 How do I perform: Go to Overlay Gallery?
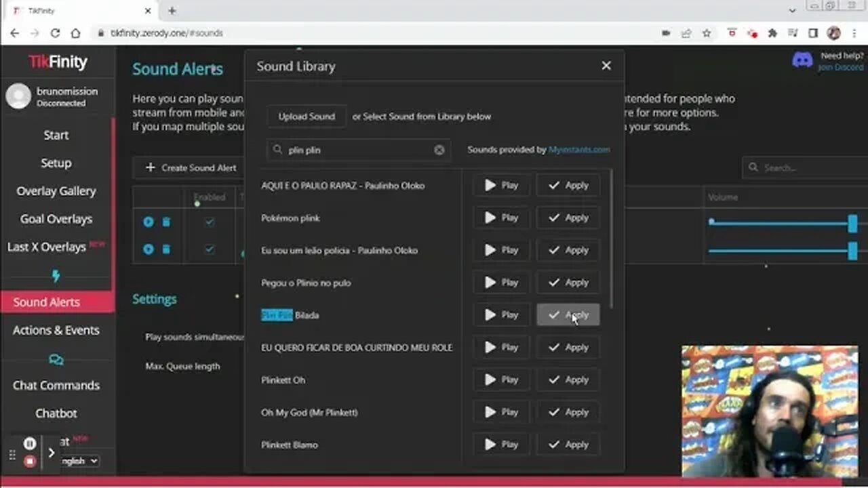[56, 191]
